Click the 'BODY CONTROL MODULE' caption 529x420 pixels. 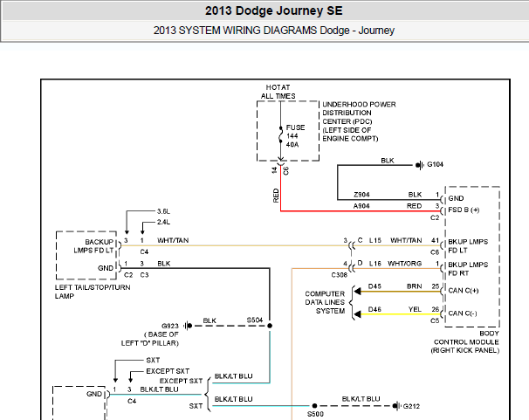click(x=466, y=338)
